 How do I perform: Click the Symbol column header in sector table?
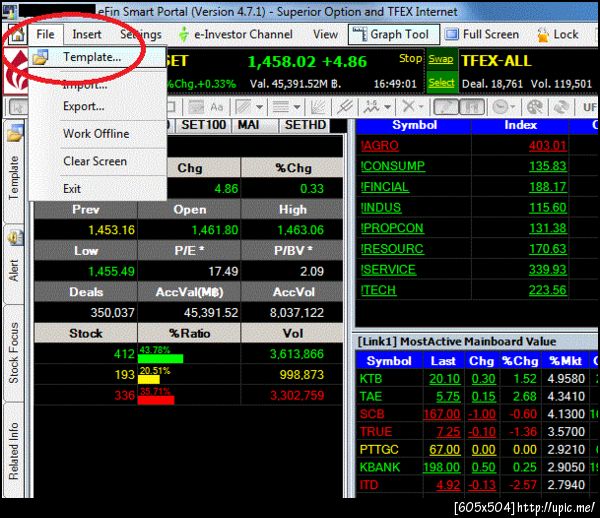point(414,125)
